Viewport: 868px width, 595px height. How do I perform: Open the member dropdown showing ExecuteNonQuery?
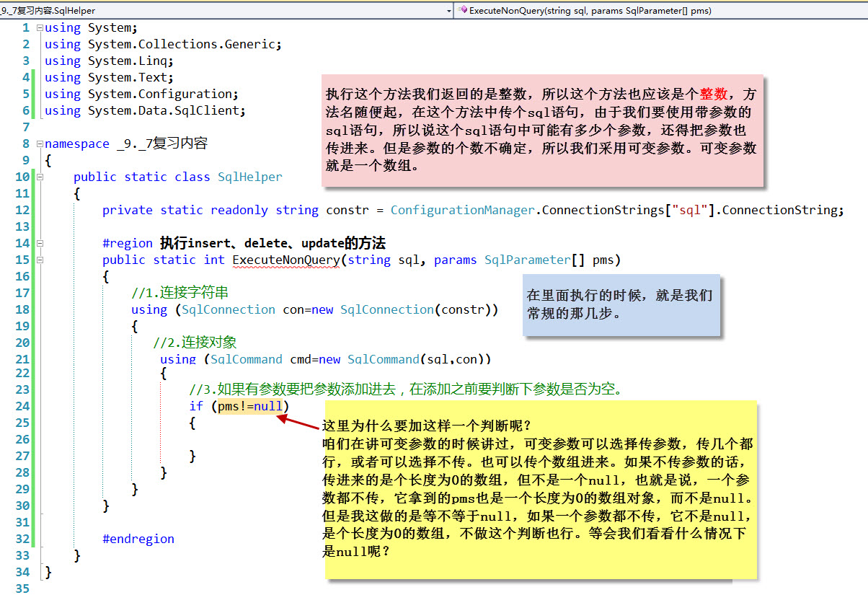661,10
